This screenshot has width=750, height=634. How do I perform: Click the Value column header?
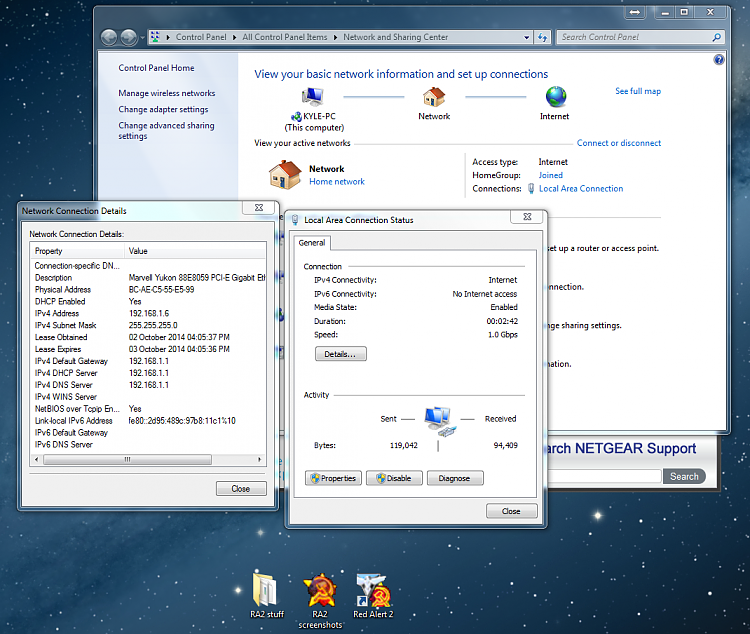tap(195, 251)
